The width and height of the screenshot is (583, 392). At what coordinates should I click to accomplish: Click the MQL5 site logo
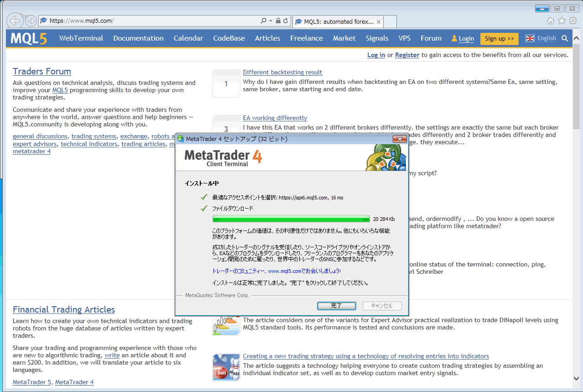[x=29, y=38]
